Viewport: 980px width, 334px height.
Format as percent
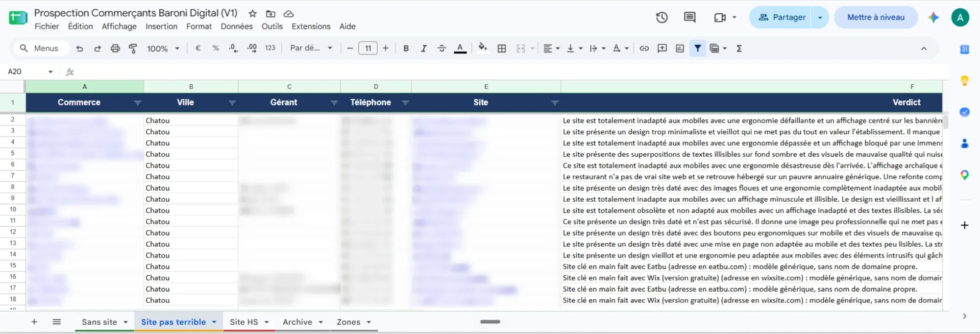[x=216, y=48]
